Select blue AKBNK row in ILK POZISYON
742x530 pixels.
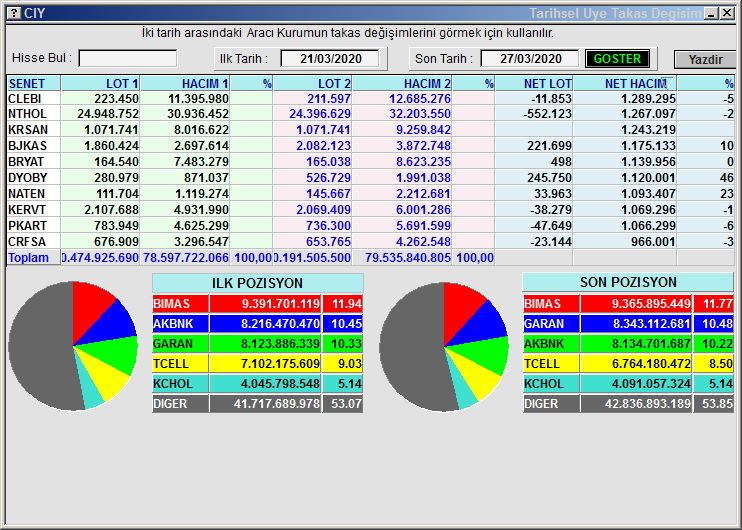(257, 324)
